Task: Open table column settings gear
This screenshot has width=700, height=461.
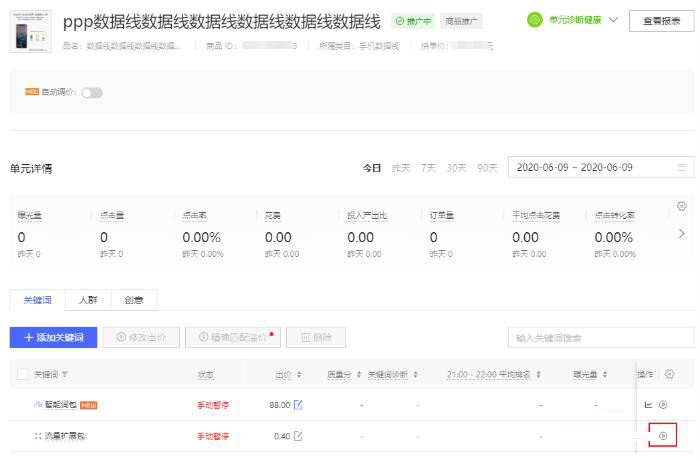Action: tap(670, 374)
